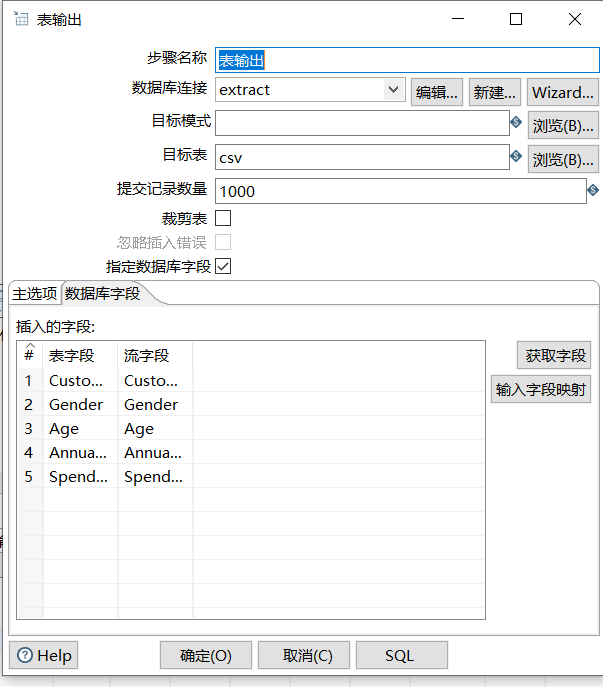Click the 新建... button
Image resolution: width=603 pixels, height=687 pixels.
pos(495,92)
